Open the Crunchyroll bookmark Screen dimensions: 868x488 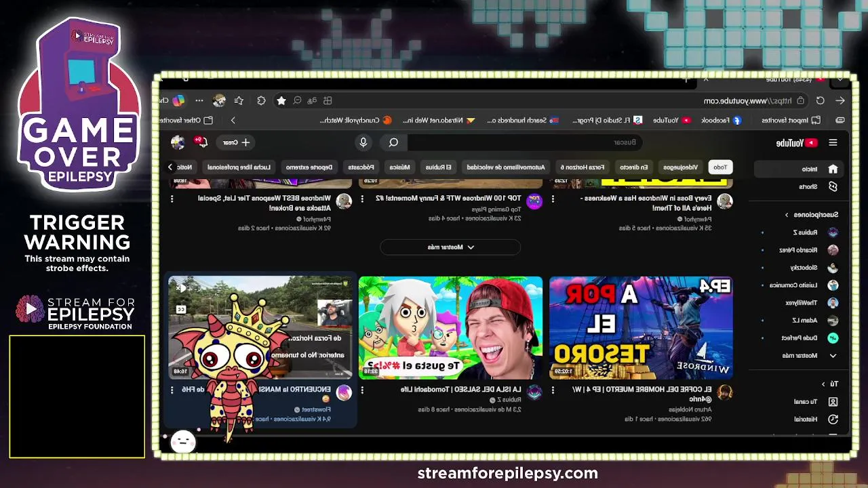(x=355, y=120)
